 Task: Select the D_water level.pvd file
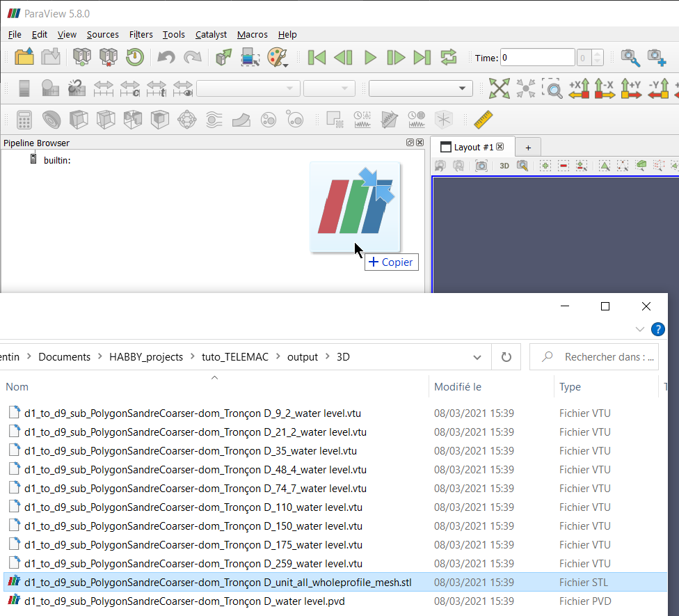(184, 601)
